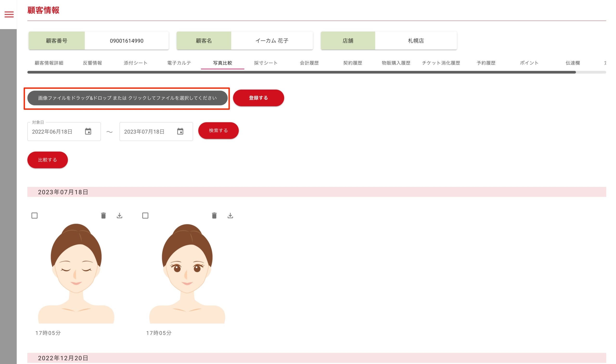Click the 検索する button
Image resolution: width=616 pixels, height=364 pixels.
218,130
